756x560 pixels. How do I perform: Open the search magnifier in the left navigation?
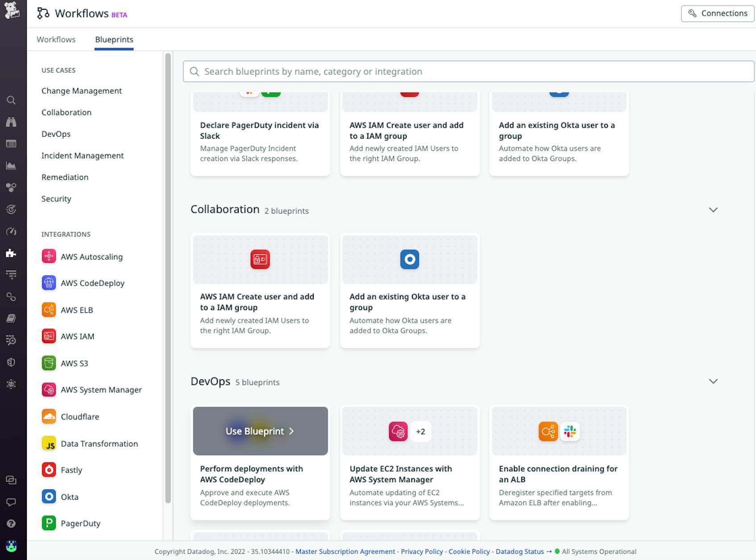(x=11, y=100)
